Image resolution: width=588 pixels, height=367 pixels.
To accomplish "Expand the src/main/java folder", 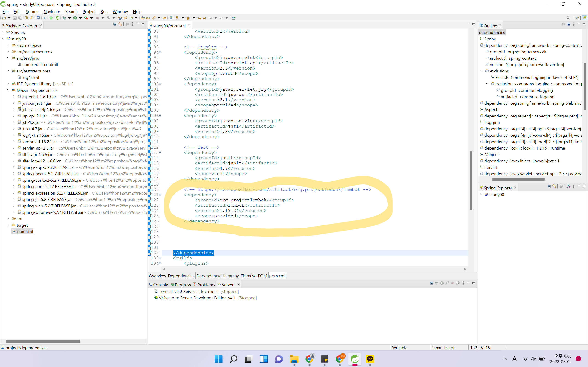I will pyautogui.click(x=8, y=45).
